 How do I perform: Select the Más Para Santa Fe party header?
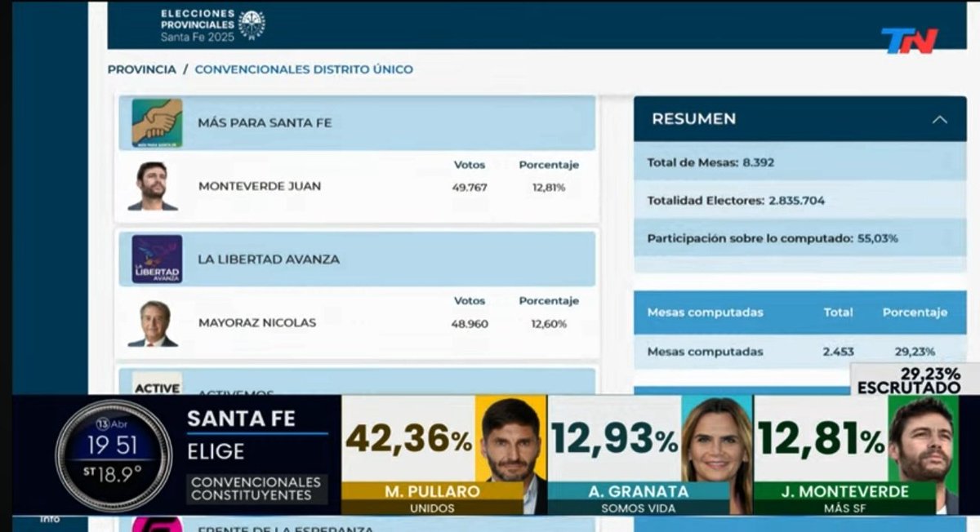click(357, 123)
